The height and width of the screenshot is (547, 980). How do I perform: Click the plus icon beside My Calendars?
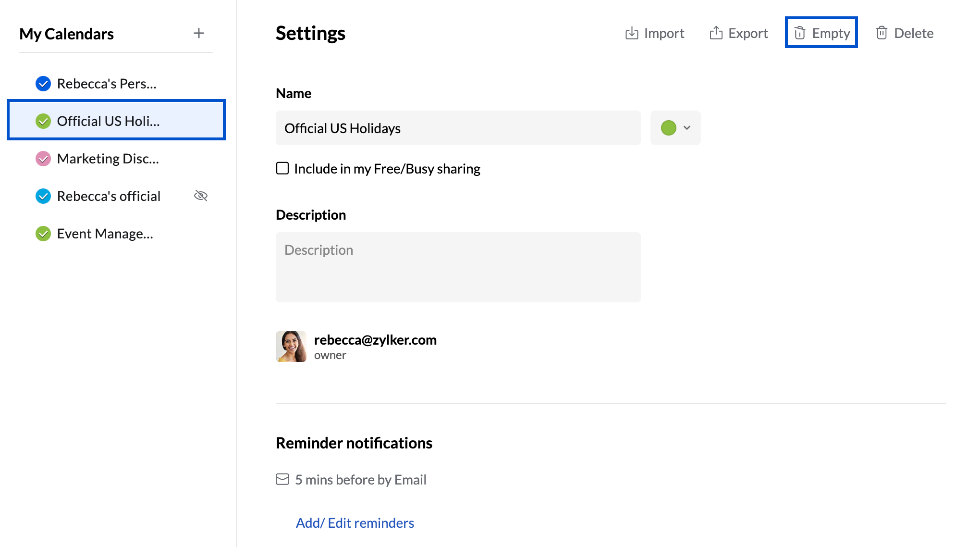198,33
